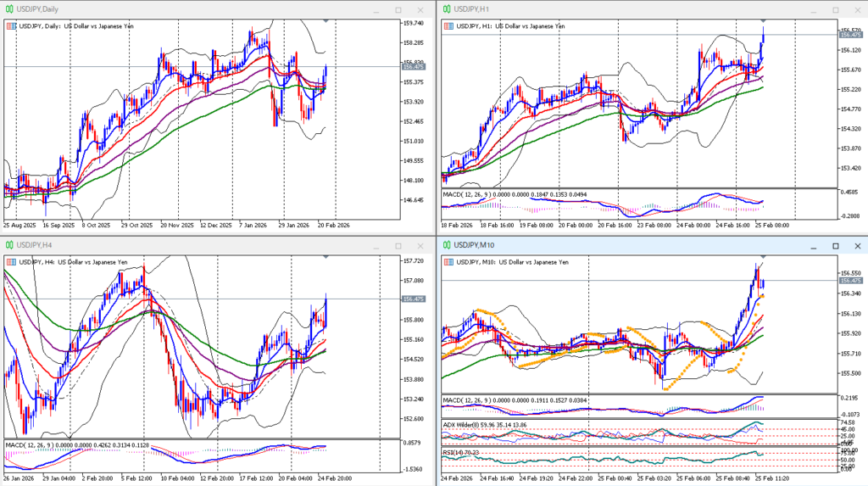The image size is (868, 486).
Task: Click the USDJPY,H1 window title candlestick icon
Action: pyautogui.click(x=446, y=9)
